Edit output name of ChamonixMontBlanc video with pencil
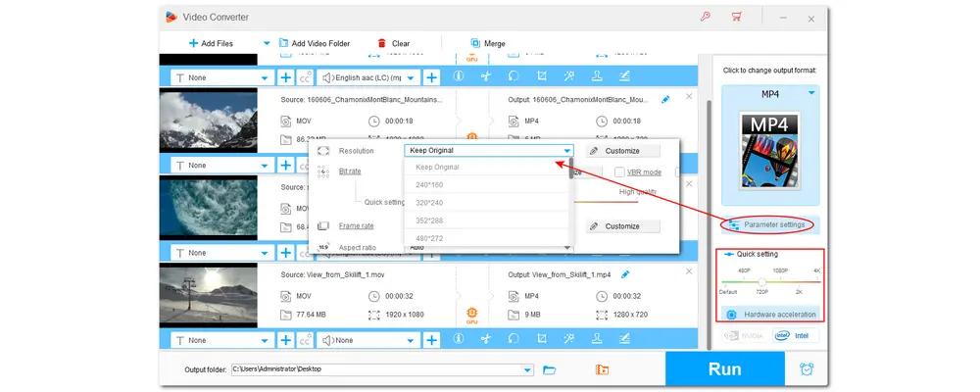This screenshot has height=392, width=980. tap(666, 99)
